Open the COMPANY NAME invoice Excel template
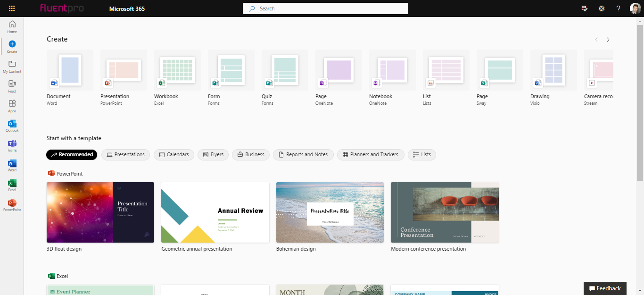644x295 pixels. tap(445, 290)
